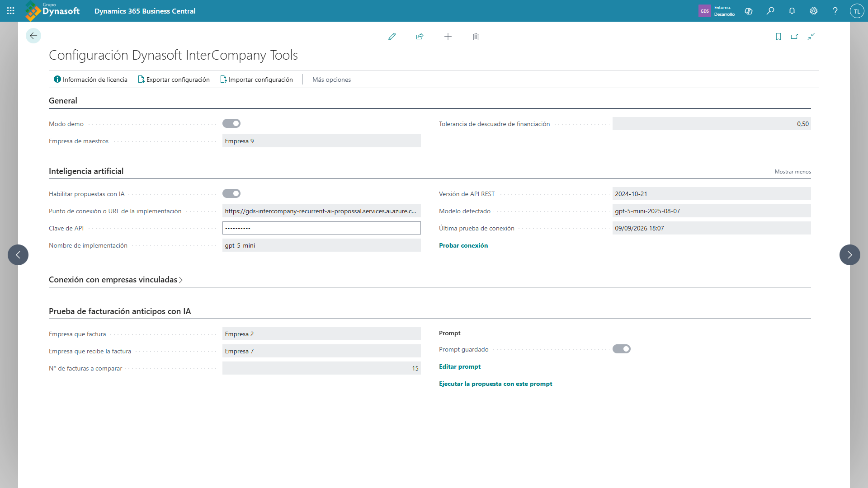This screenshot has height=488, width=868.
Task: Open Información de licencia action
Action: pyautogui.click(x=90, y=80)
